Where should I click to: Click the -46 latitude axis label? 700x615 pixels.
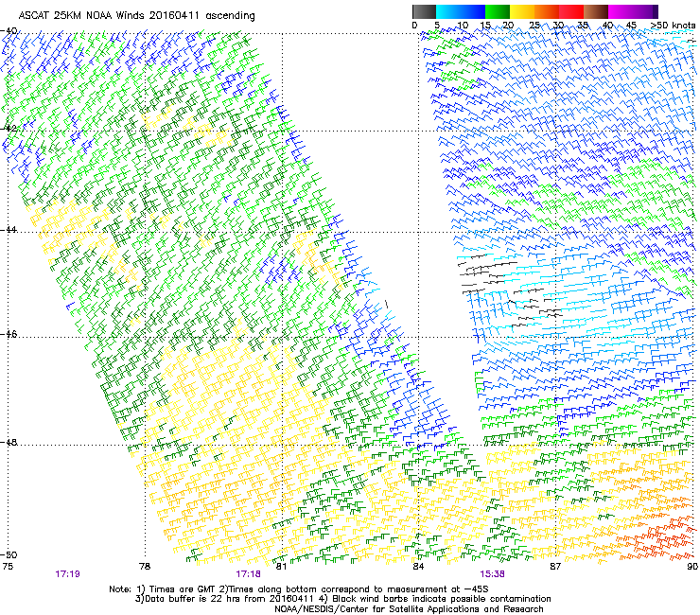pos(9,334)
